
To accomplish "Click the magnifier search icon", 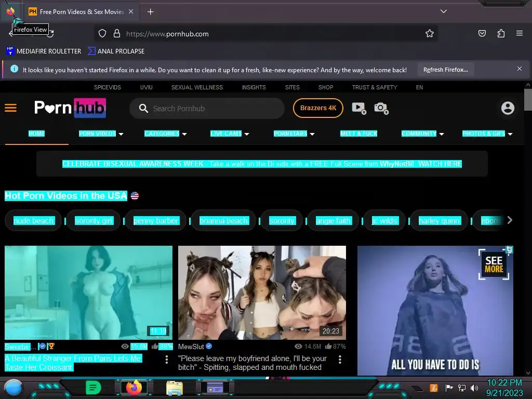I will click(x=143, y=109).
